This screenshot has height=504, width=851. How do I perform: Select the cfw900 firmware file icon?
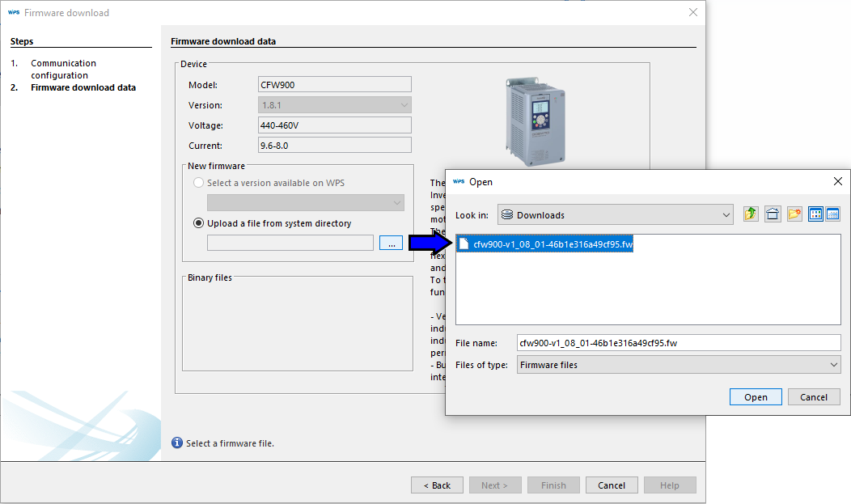pyautogui.click(x=464, y=244)
